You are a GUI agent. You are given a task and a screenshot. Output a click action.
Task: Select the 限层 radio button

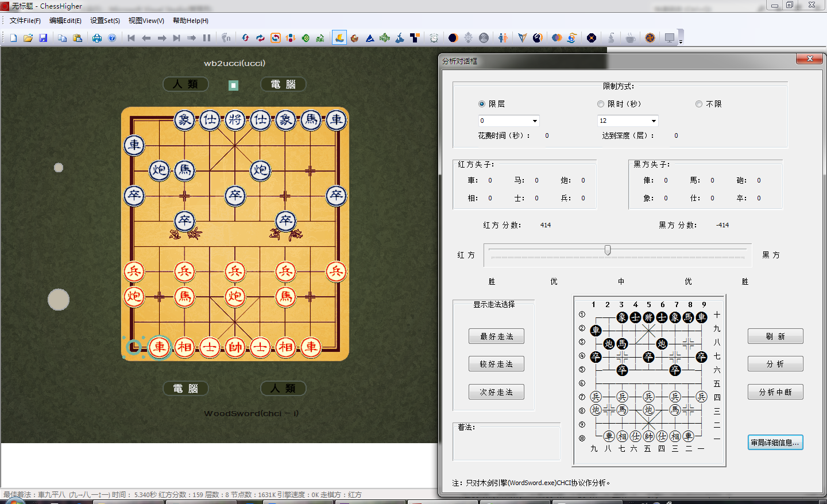coord(482,104)
